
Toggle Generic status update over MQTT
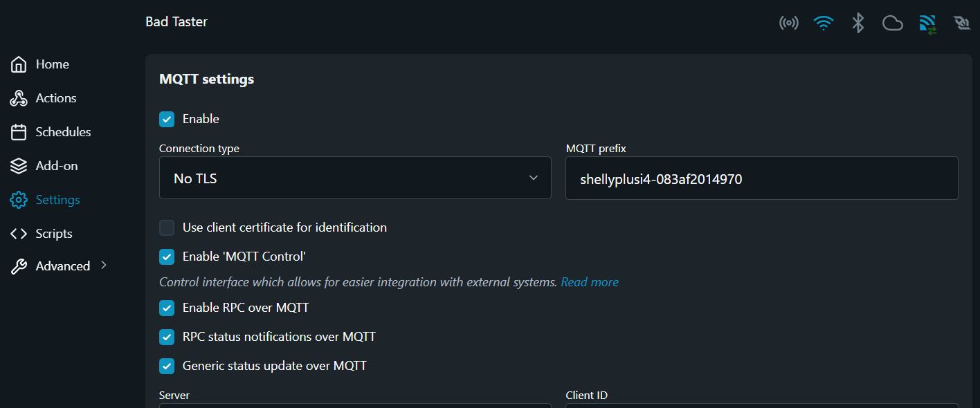(167, 366)
